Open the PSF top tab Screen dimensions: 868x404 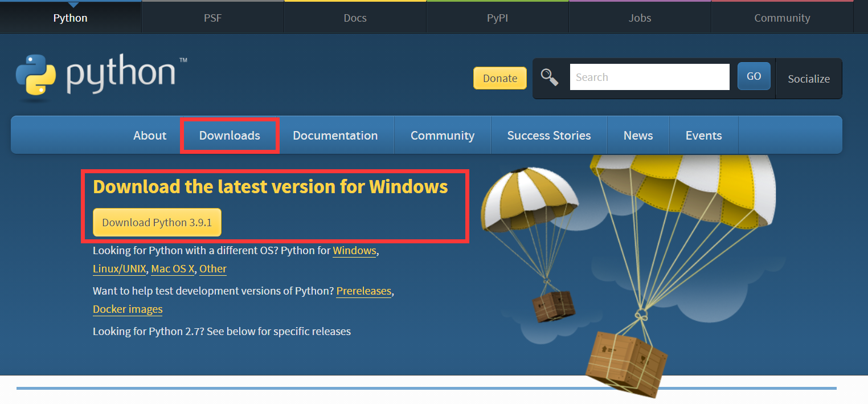point(212,18)
